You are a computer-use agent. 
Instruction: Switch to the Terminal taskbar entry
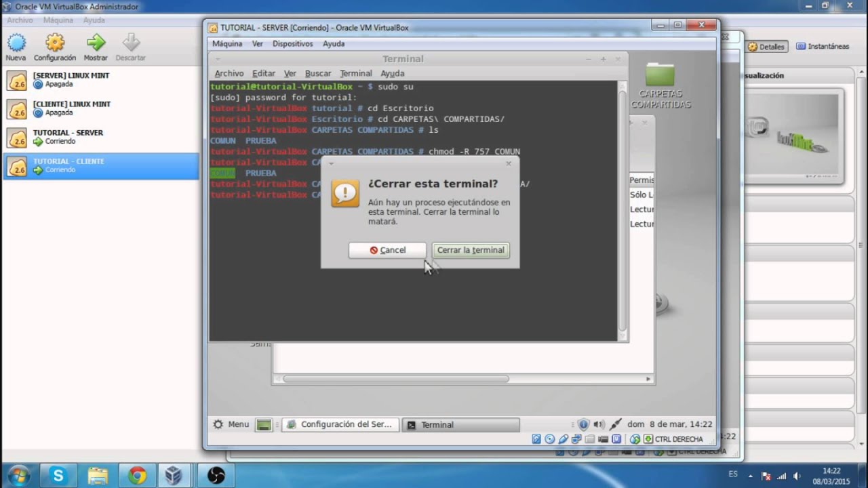click(x=461, y=425)
